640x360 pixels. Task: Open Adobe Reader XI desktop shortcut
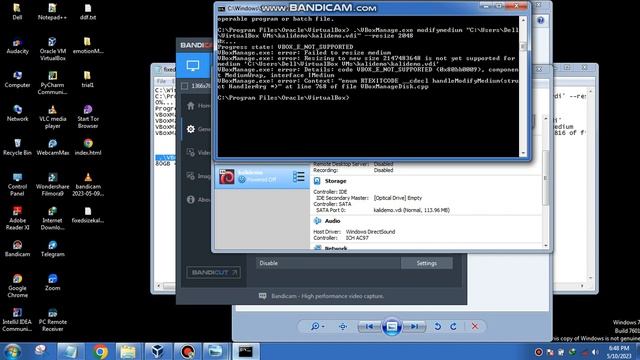coord(17,218)
